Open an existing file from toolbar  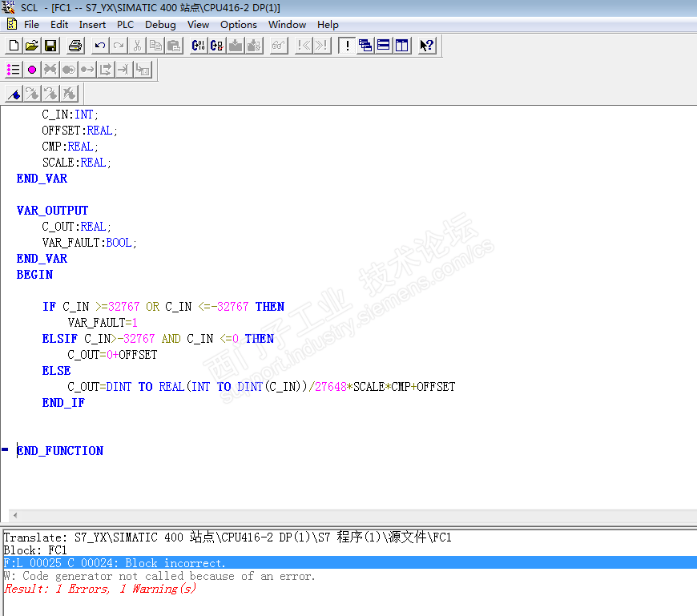coord(32,46)
